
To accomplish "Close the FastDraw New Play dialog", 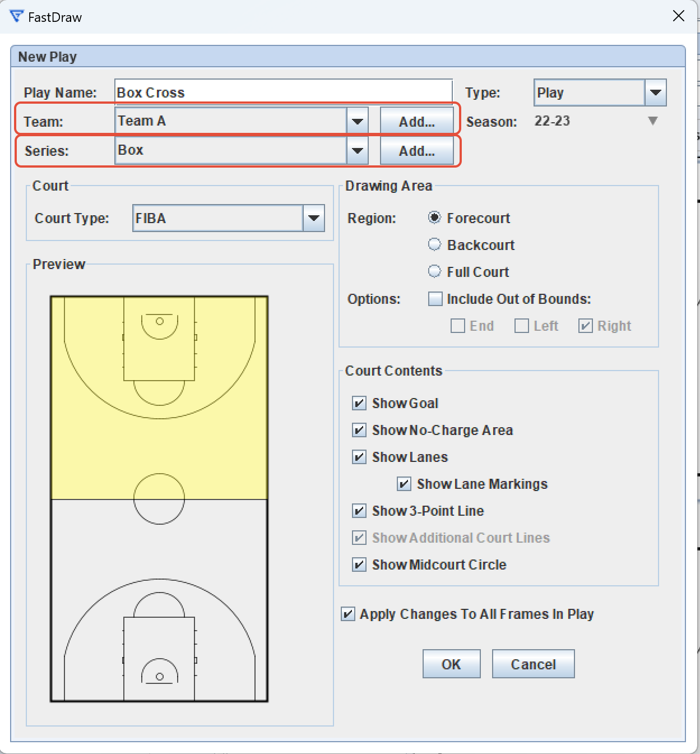I will pyautogui.click(x=678, y=16).
